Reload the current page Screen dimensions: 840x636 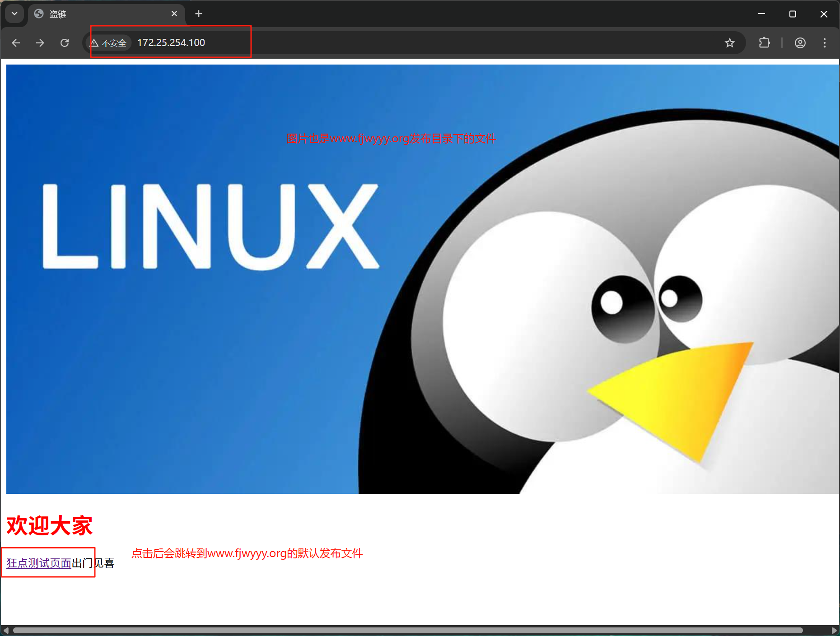65,43
